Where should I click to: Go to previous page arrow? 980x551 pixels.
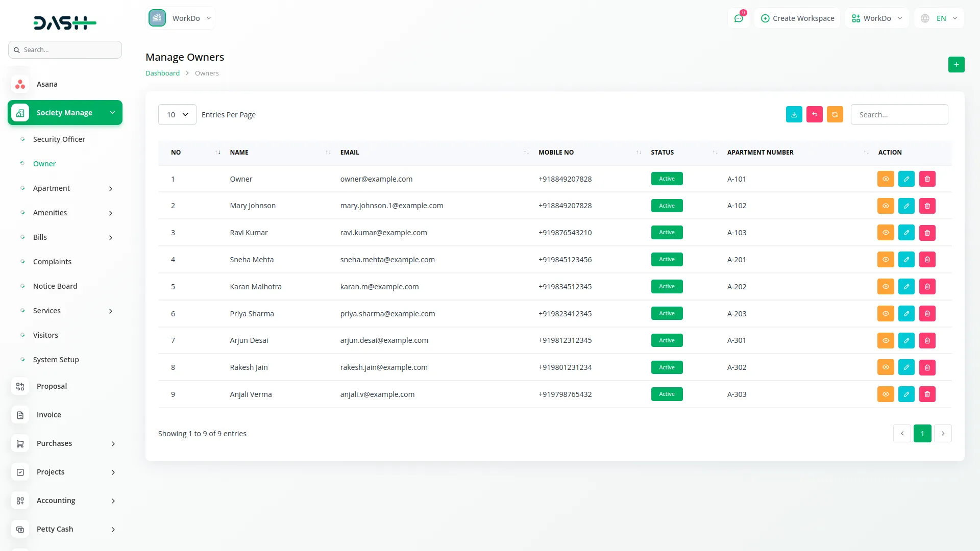pos(902,434)
